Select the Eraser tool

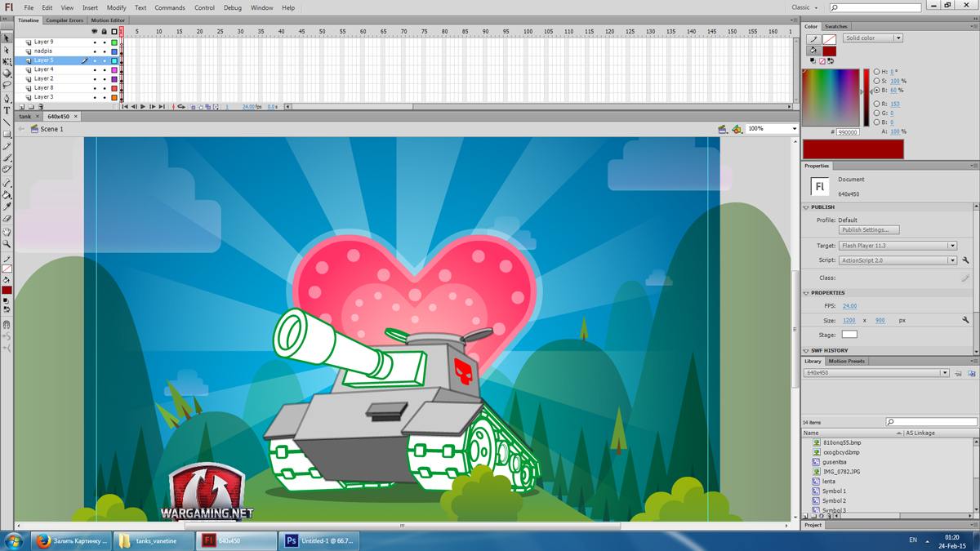click(7, 219)
